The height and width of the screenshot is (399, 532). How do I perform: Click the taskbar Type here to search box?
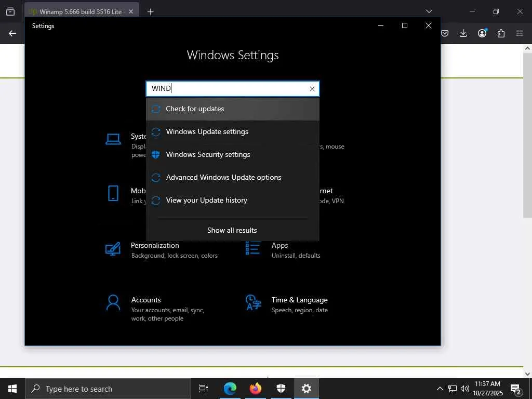coord(108,389)
